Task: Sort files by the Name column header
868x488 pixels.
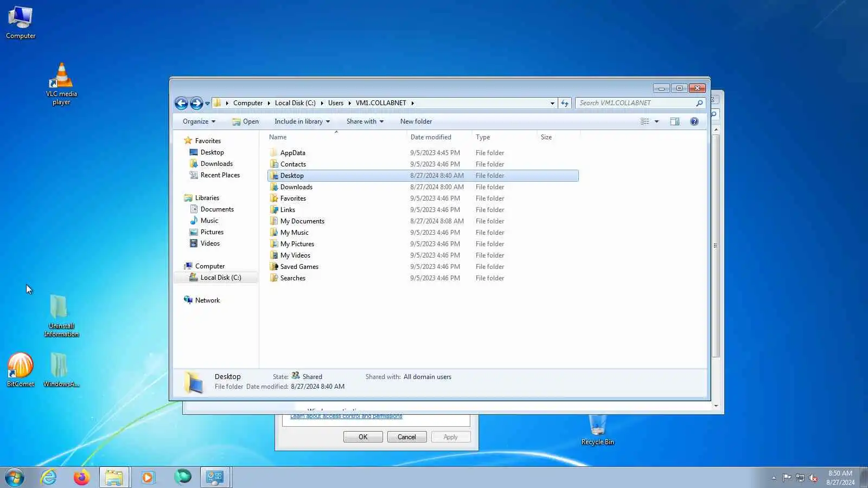Action: [x=336, y=137]
